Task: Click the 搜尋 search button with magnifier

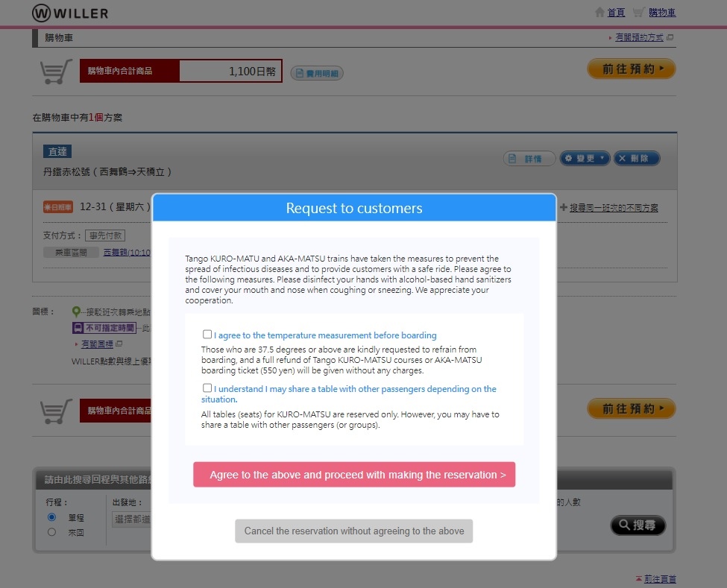Action: point(638,525)
